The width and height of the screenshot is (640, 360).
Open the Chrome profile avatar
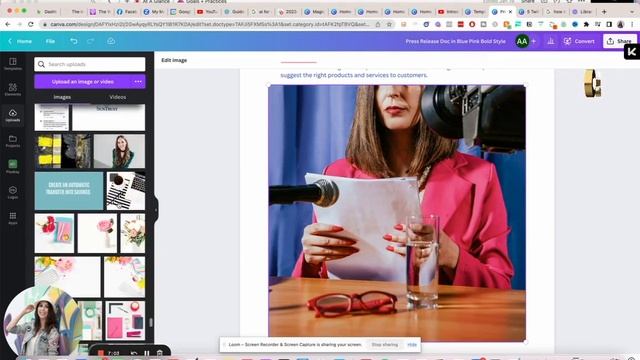(x=620, y=24)
